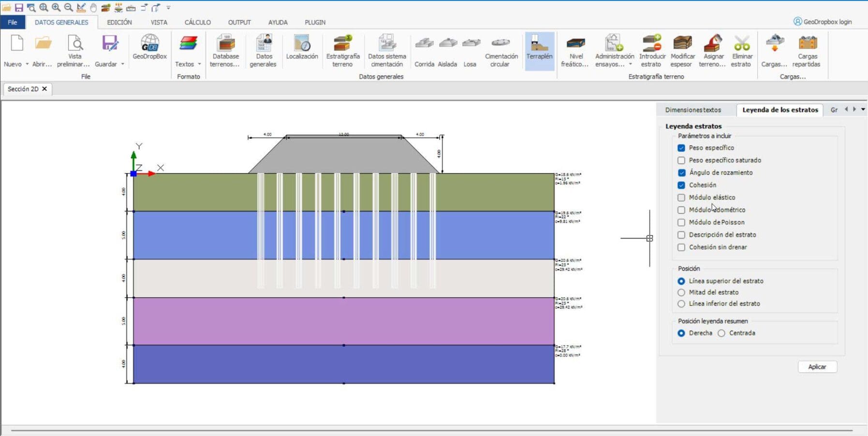
Task: Open the Nivel freático tool
Action: point(575,44)
